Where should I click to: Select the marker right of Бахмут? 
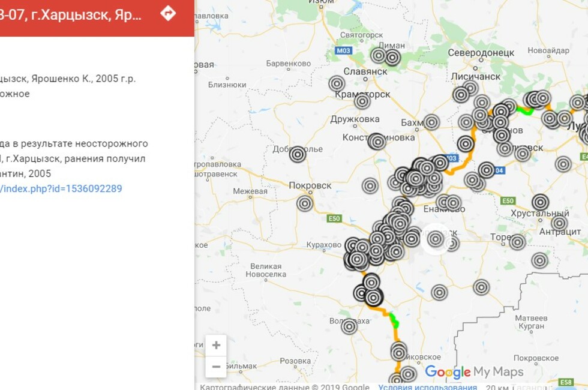point(431,122)
